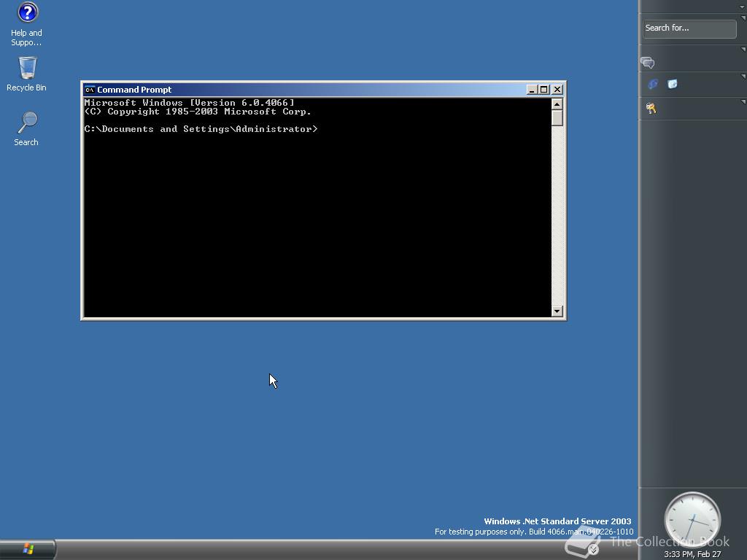Open the Command Prompt title bar system icon
Viewport: 747px width, 560px height.
tap(90, 90)
